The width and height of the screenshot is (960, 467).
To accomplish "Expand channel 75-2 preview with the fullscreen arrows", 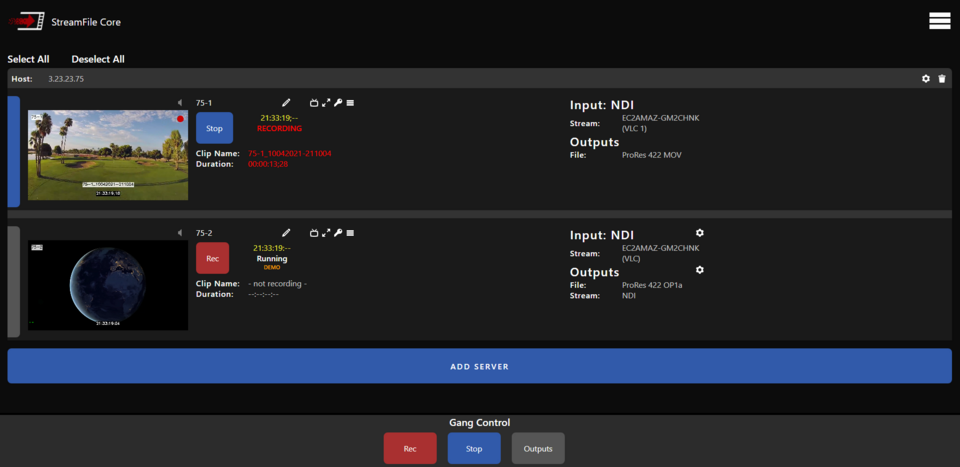I will point(326,232).
